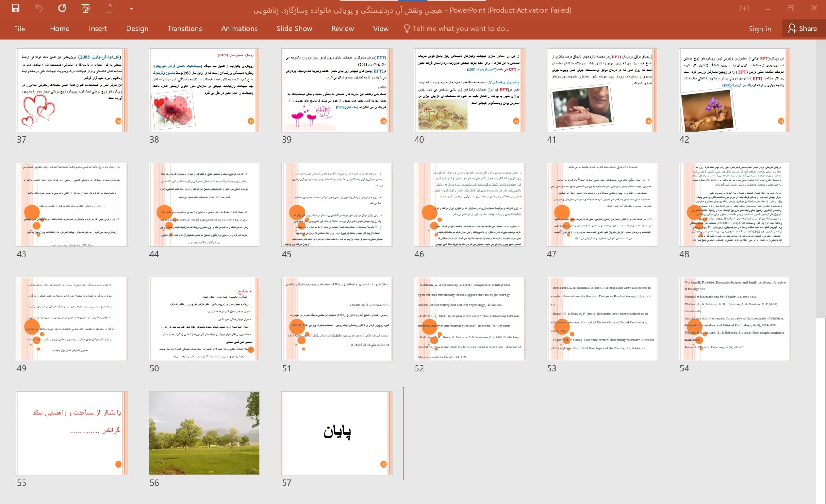Select slide 39 thumbnail with pink birds
Image resolution: width=826 pixels, height=504 pixels.
[337, 90]
